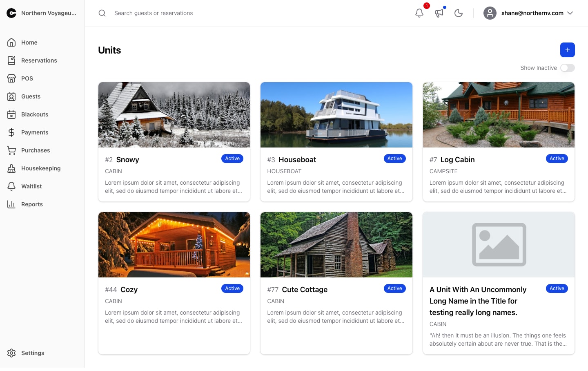Click the Waitlist bell icon
Viewport: 588px width, 371px height.
click(11, 186)
